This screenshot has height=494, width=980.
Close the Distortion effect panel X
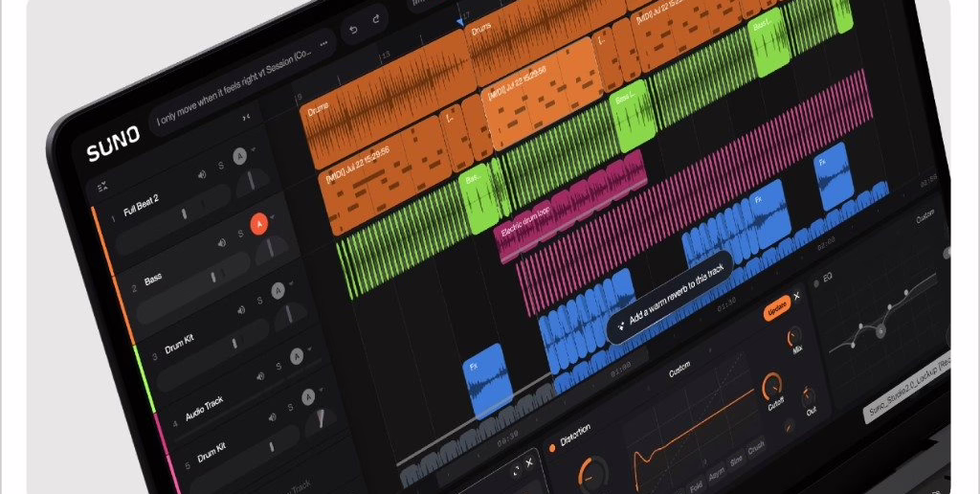[x=796, y=297]
